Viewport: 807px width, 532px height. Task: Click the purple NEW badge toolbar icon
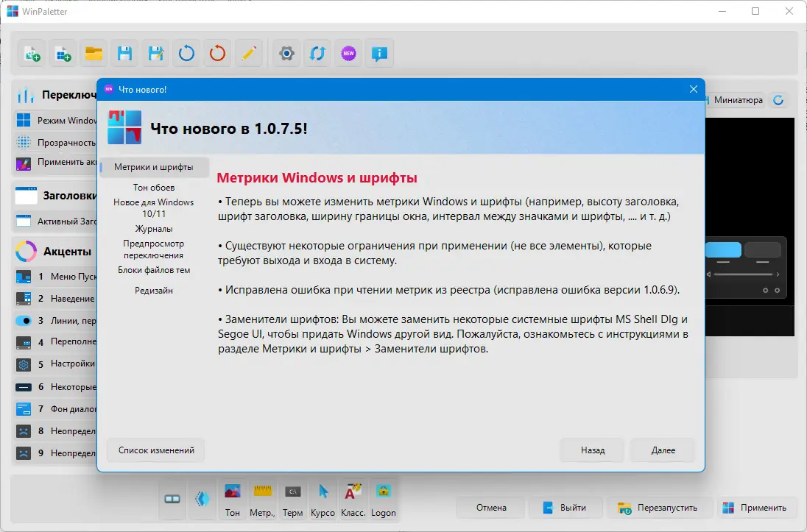tap(348, 54)
